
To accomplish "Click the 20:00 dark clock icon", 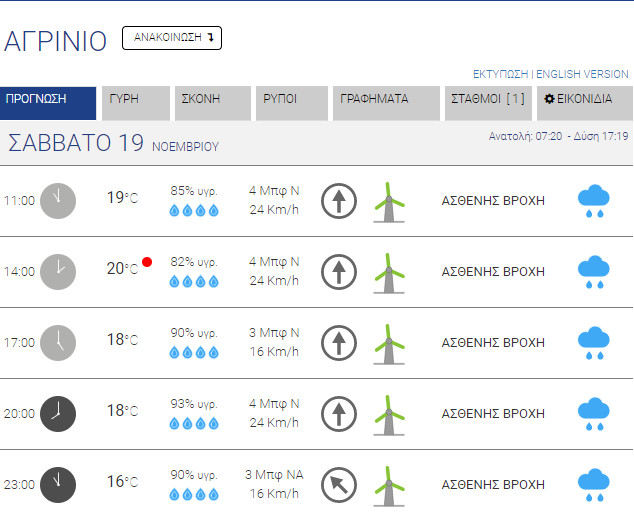I will point(58,413).
